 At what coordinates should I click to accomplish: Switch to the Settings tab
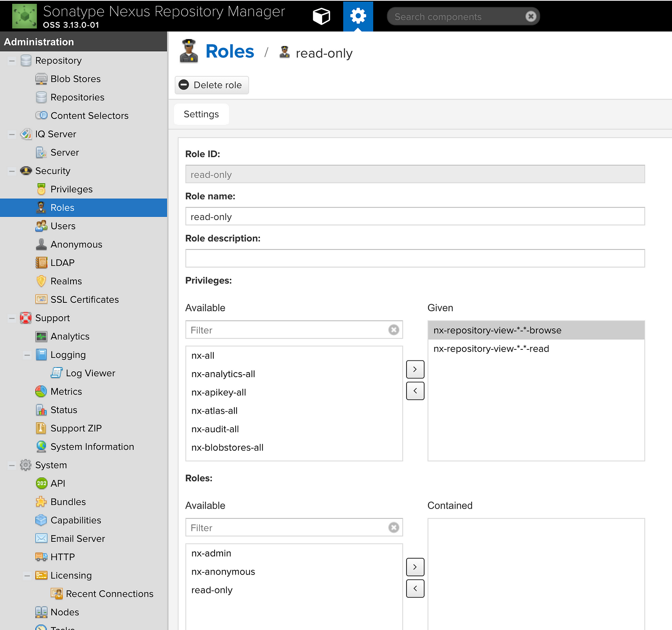point(201,114)
